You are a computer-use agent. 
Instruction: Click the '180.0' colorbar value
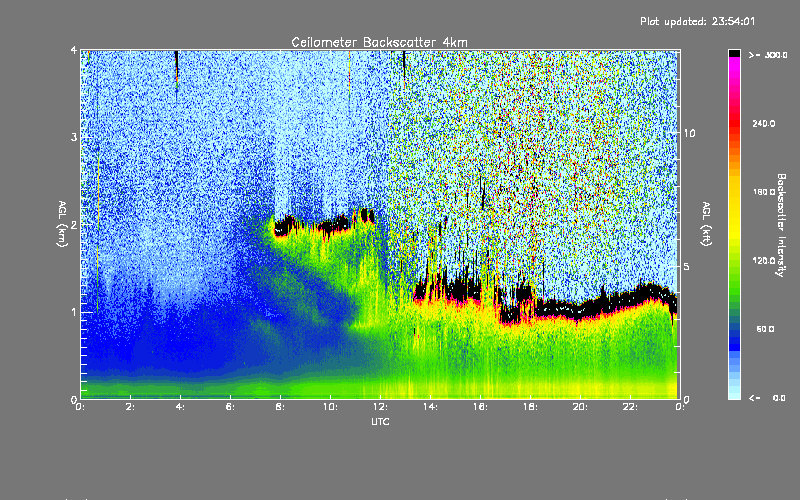764,192
